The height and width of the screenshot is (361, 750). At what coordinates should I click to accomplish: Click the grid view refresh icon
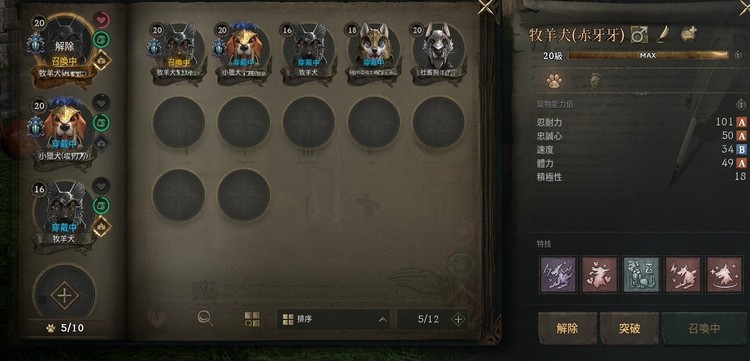[x=252, y=319]
